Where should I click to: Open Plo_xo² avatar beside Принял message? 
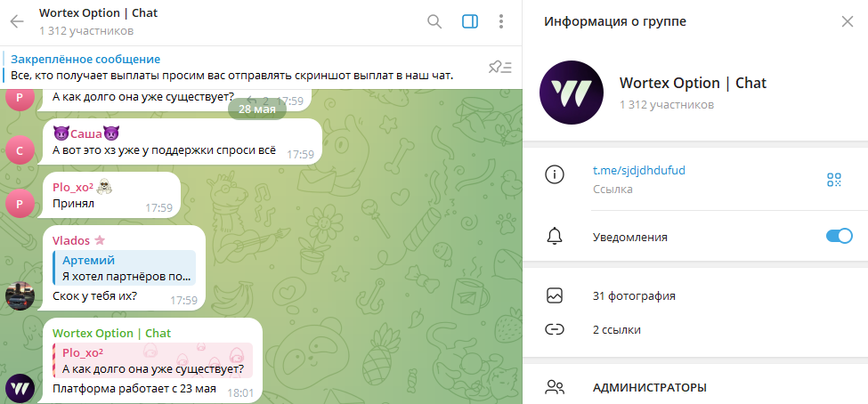[20, 203]
